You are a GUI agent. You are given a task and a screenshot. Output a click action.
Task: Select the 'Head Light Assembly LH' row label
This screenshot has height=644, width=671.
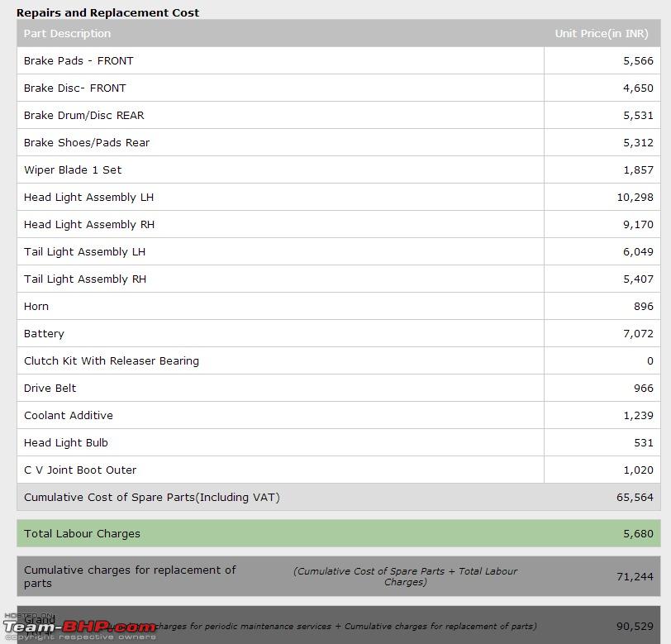(88, 198)
